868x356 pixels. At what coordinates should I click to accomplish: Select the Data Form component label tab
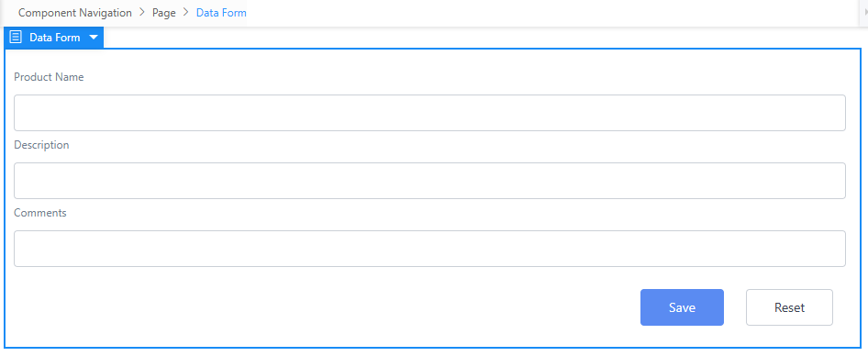(x=54, y=38)
